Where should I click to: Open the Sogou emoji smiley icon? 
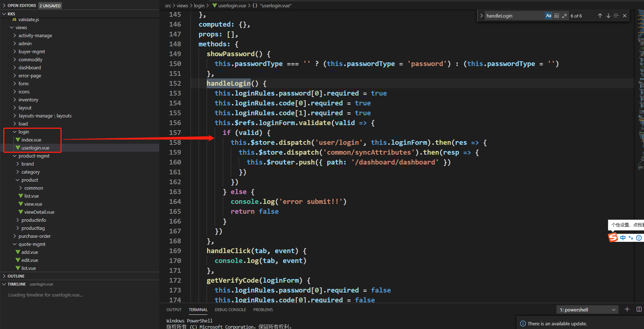(639, 238)
